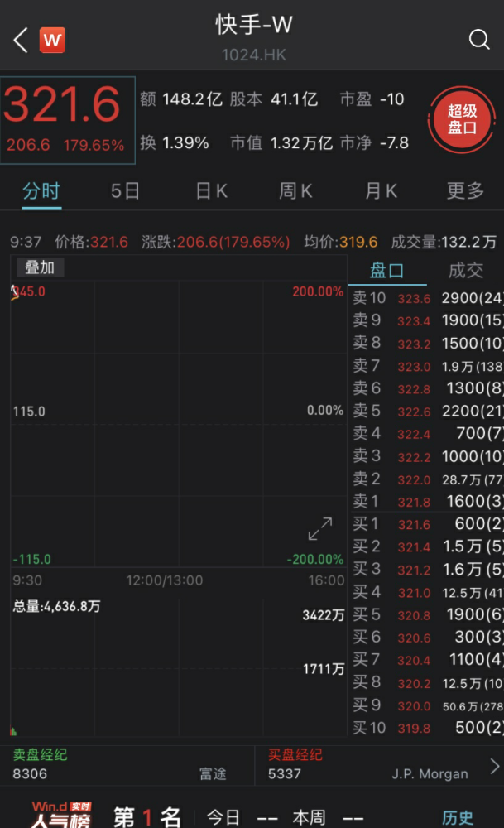504x828 pixels.
Task: Tap the 卖5 row at 322.6
Action: pos(428,411)
